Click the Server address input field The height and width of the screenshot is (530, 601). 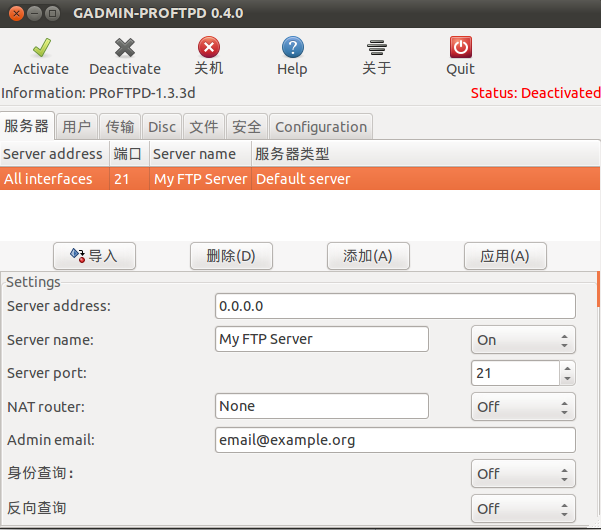point(395,306)
